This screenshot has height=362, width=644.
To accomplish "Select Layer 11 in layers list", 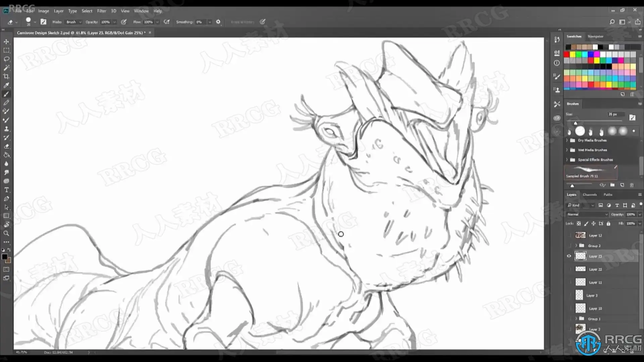I will 595,283.
